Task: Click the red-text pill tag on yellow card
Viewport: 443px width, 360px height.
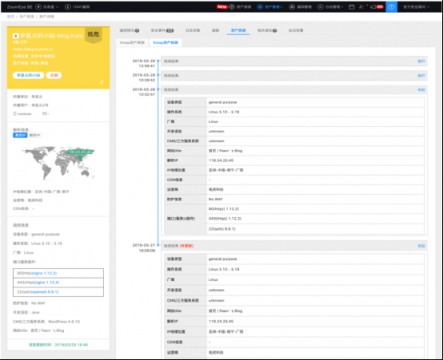Action: pyautogui.click(x=54, y=75)
